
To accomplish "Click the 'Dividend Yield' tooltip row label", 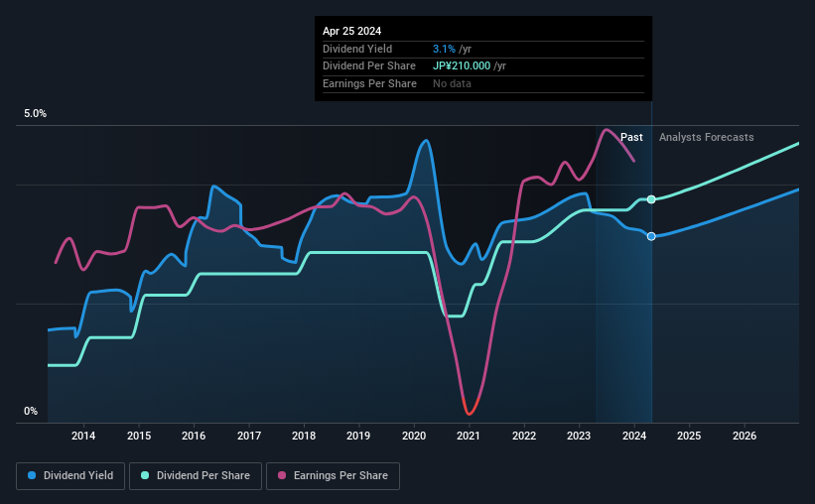I will pos(357,49).
